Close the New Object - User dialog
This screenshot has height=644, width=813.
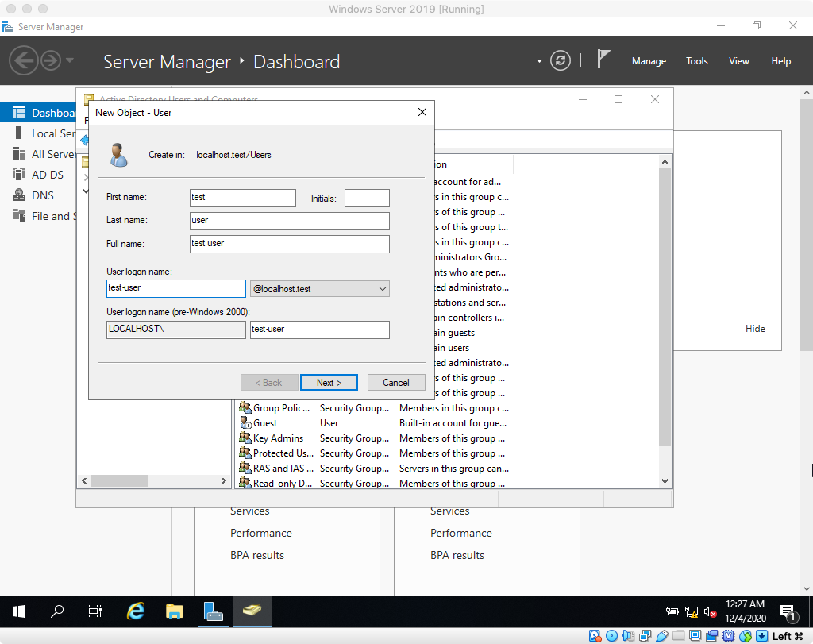pyautogui.click(x=422, y=112)
